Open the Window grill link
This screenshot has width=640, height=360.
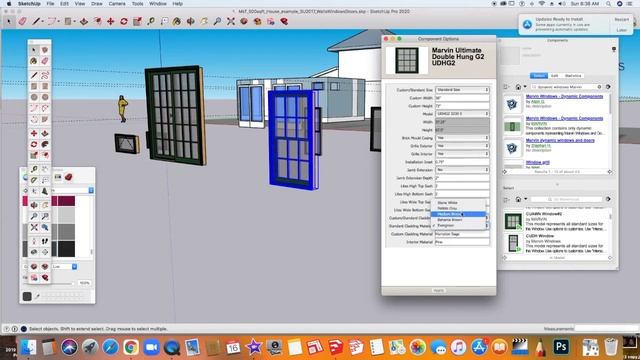[538, 162]
